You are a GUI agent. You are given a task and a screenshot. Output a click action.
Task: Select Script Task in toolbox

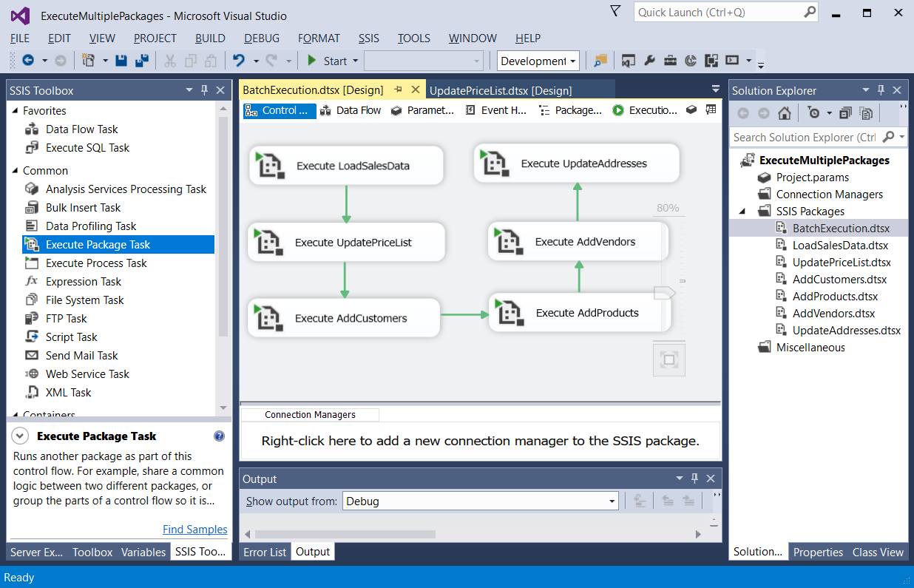point(71,337)
